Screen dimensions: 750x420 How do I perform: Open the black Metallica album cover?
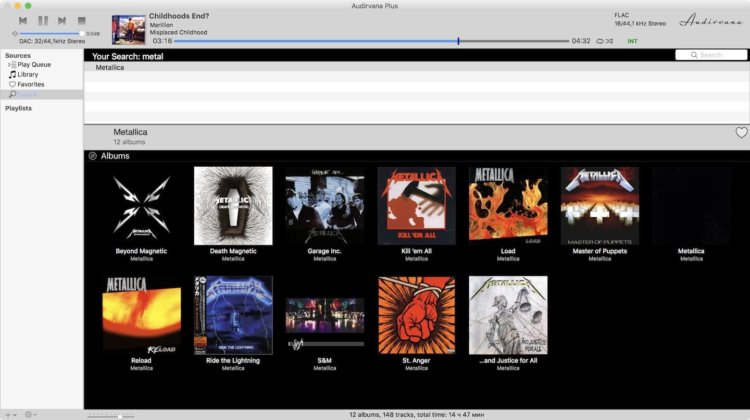coord(691,206)
